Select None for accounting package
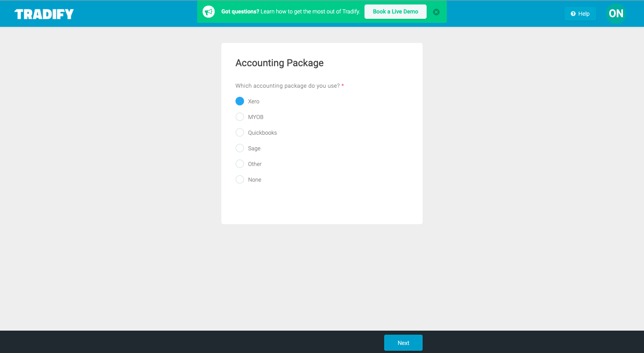This screenshot has height=353, width=644. tap(240, 179)
